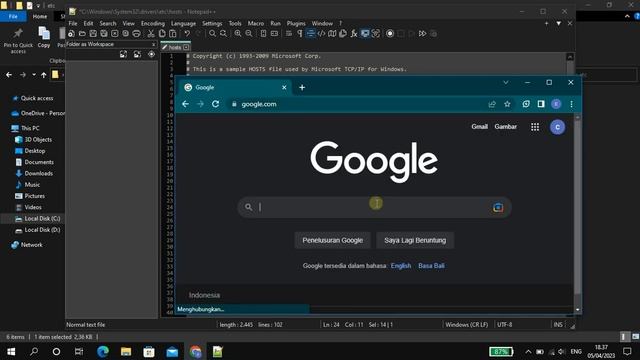
Task: Open Chrome three-dot menu
Action: tap(571, 104)
